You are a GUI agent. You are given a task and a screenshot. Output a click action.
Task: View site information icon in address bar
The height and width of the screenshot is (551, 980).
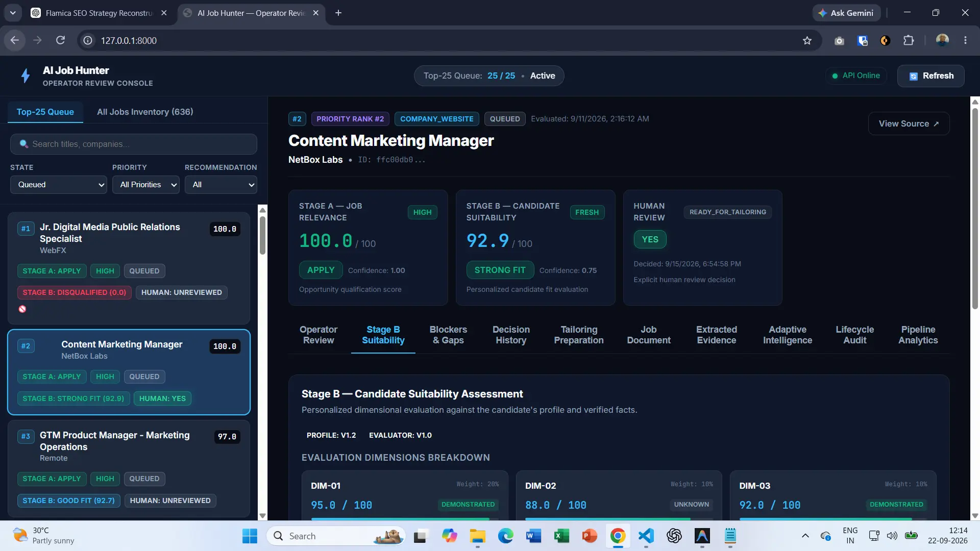tap(88, 40)
